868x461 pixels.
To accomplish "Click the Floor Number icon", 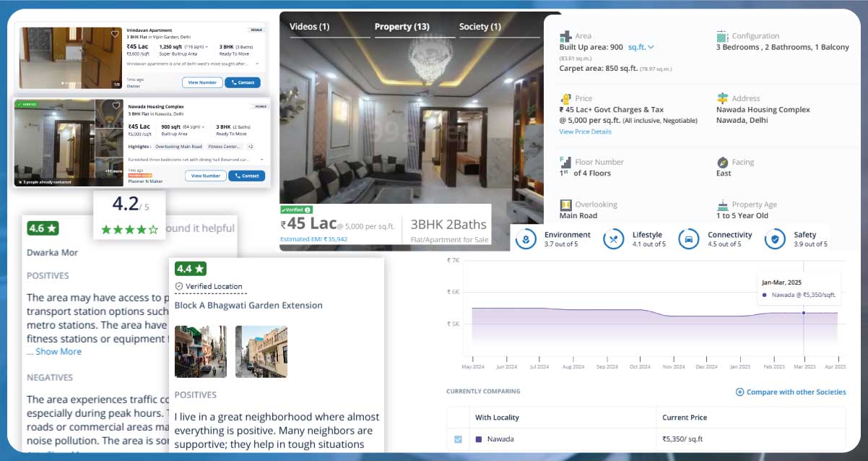I will point(565,162).
